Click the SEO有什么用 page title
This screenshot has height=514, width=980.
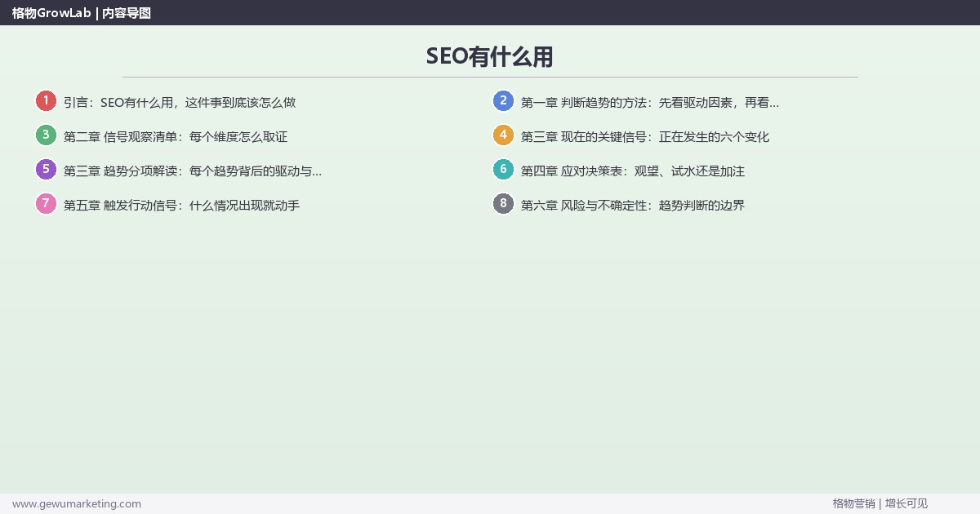[x=490, y=56]
